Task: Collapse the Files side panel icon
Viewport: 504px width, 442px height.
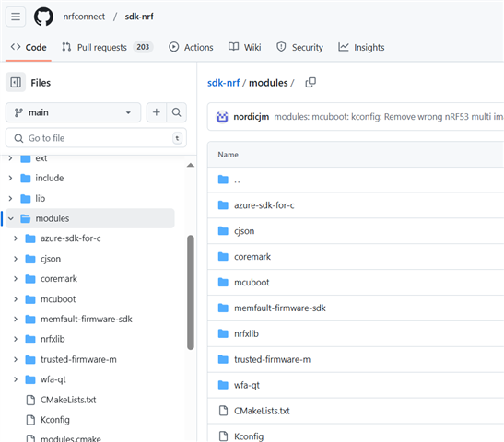Action: (x=16, y=83)
